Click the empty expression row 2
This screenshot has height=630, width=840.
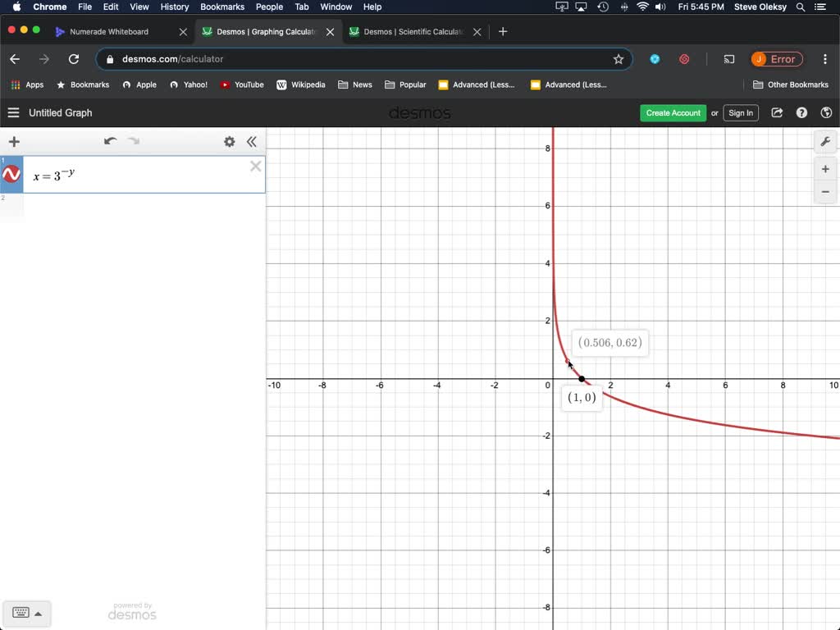coord(144,206)
